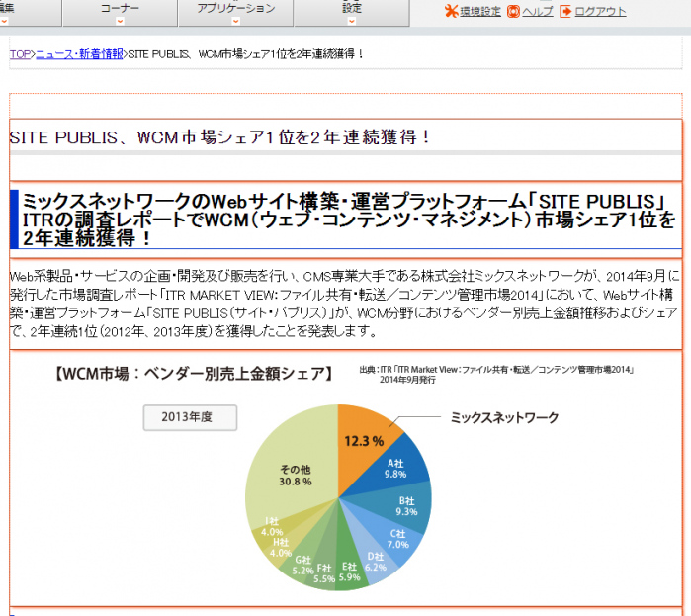Go to TOP breadcrumb link
Screen dimensions: 691x616
tap(20, 54)
